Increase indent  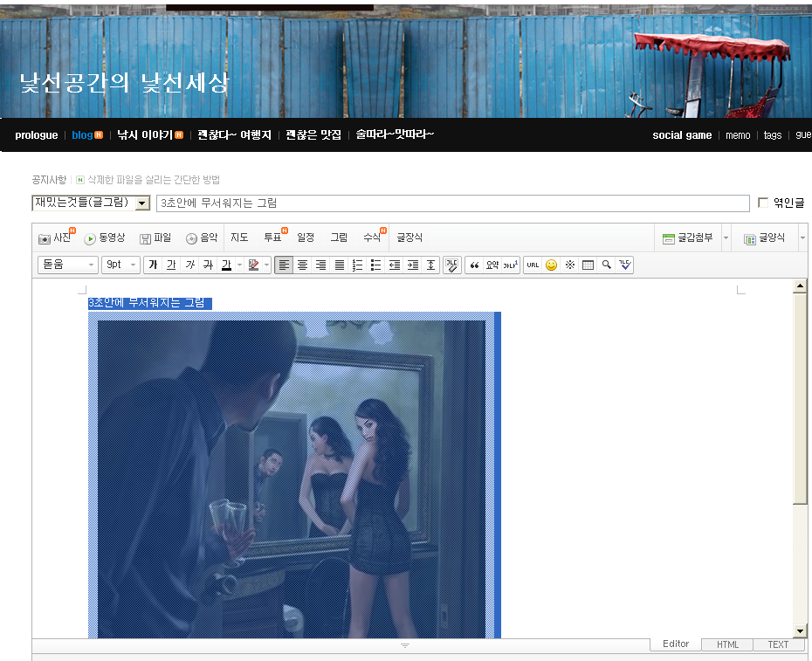tap(413, 265)
